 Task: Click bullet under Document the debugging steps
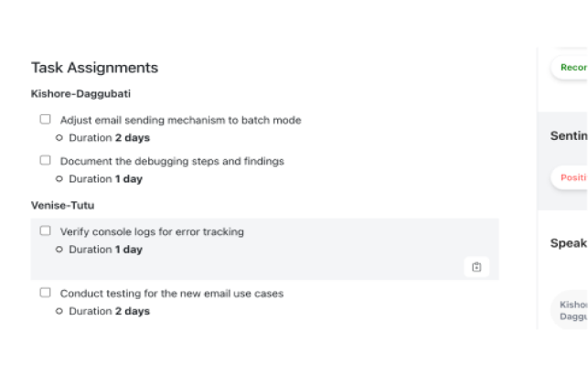[59, 179]
